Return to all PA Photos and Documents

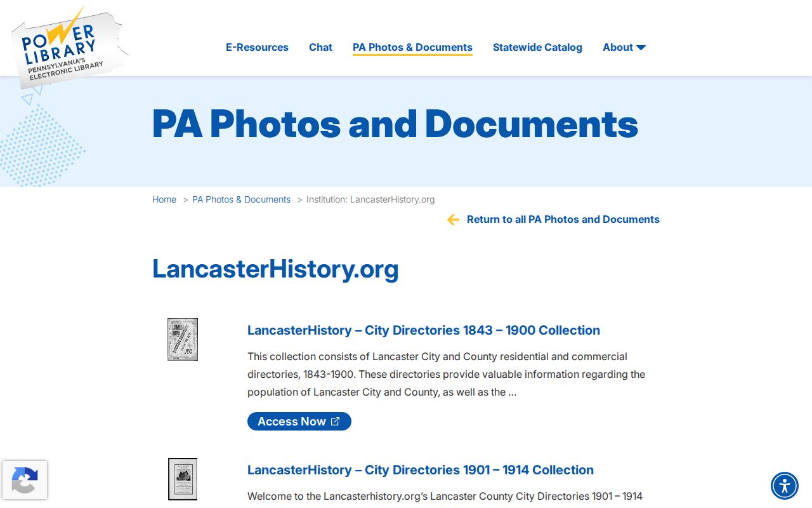[x=563, y=219]
